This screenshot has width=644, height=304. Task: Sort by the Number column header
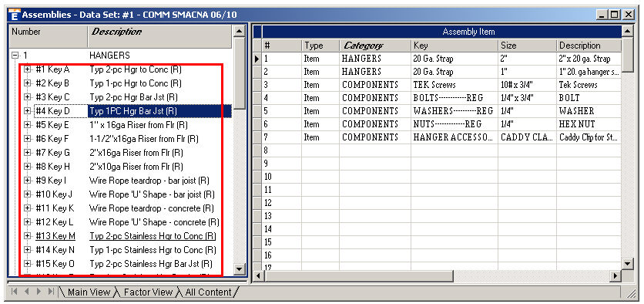pos(49,36)
